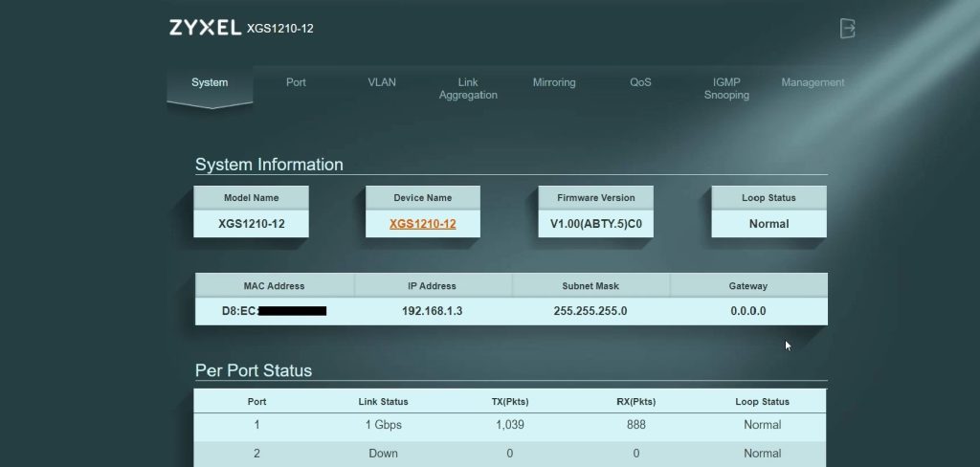980x467 pixels.
Task: Click the subnet mask 255.255.255.0
Action: (x=590, y=311)
